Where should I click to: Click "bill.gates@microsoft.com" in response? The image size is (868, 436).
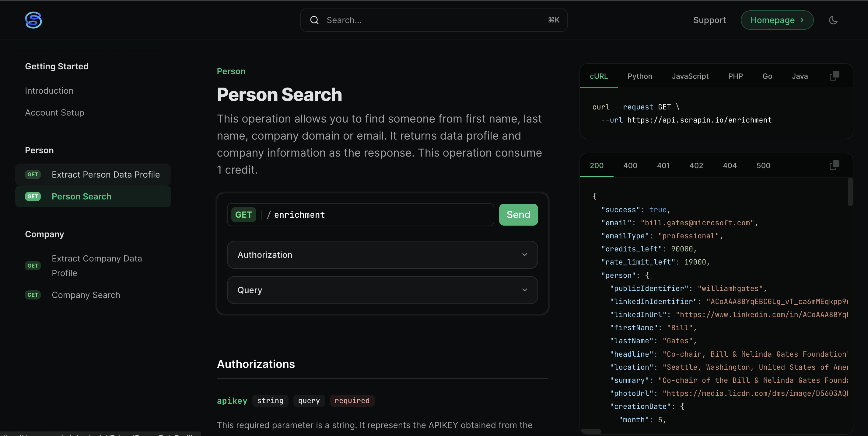click(697, 223)
